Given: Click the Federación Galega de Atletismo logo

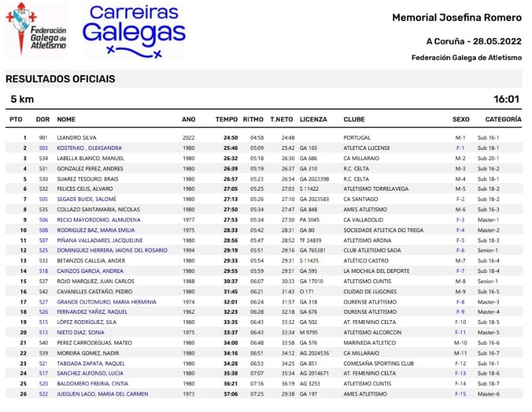Looking at the screenshot, I should [x=36, y=29].
